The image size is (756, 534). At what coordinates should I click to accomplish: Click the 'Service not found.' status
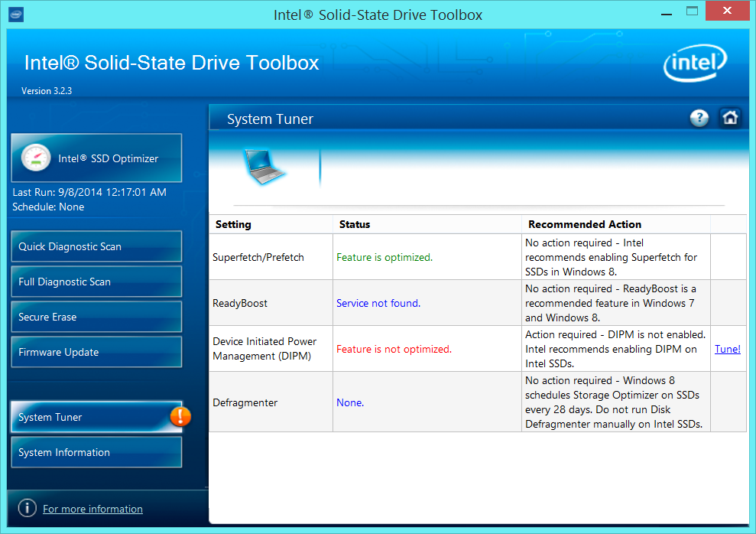pos(378,303)
